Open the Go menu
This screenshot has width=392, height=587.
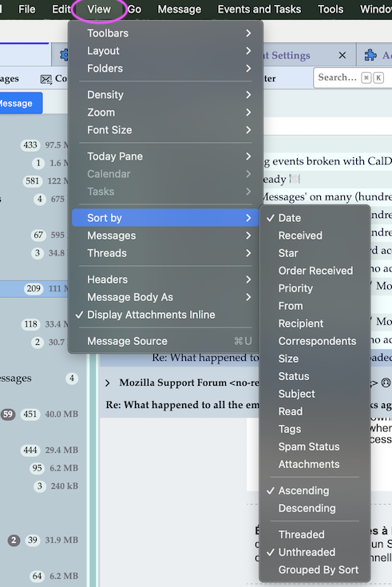coord(134,9)
